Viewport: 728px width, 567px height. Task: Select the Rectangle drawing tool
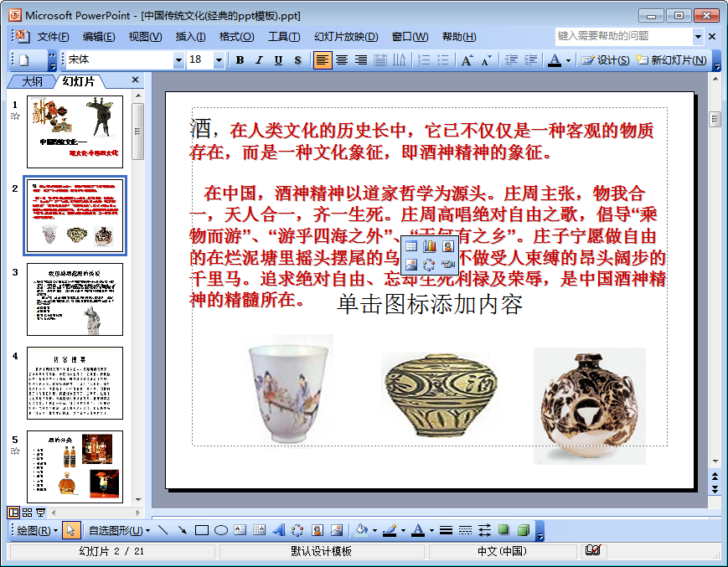coord(202,530)
